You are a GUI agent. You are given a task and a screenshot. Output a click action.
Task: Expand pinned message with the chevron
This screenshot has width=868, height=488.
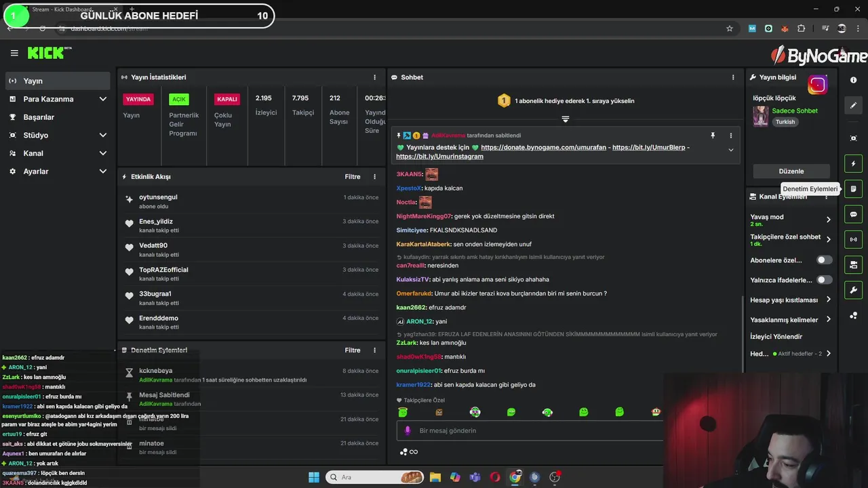pos(730,150)
